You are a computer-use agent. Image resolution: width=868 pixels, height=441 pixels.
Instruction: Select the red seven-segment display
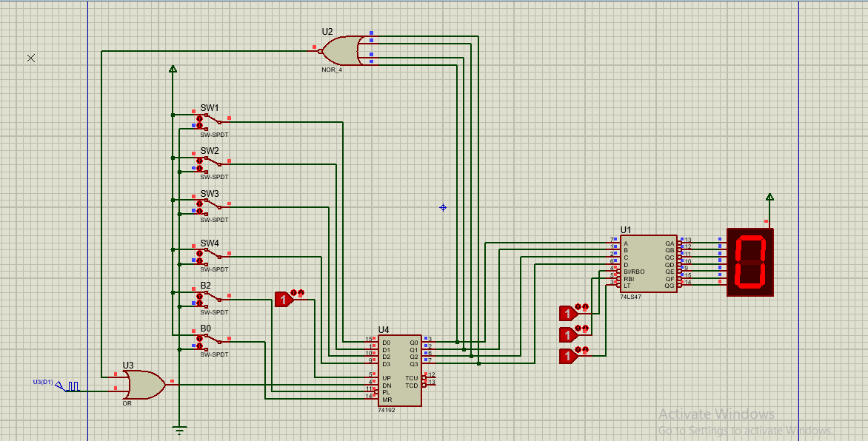coord(750,262)
